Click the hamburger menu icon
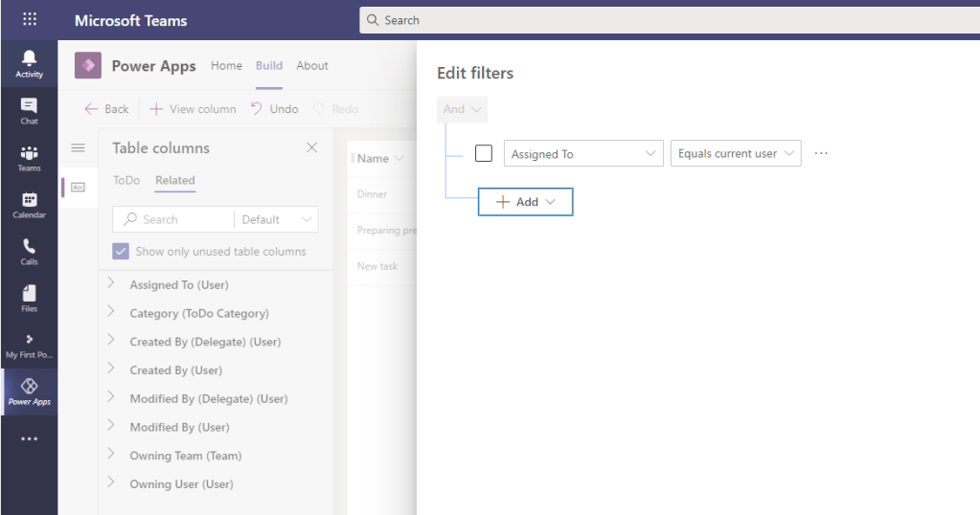The width and height of the screenshot is (980, 515). click(x=79, y=147)
